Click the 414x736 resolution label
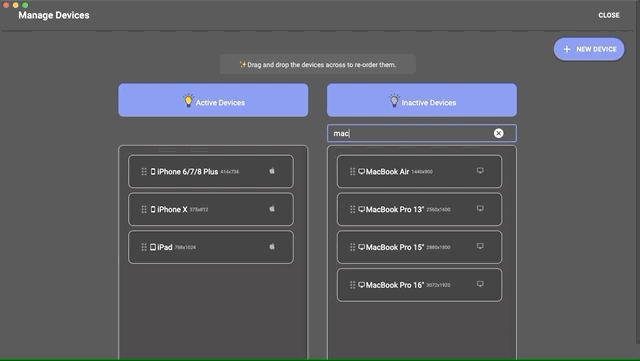The image size is (640, 361). pyautogui.click(x=230, y=172)
